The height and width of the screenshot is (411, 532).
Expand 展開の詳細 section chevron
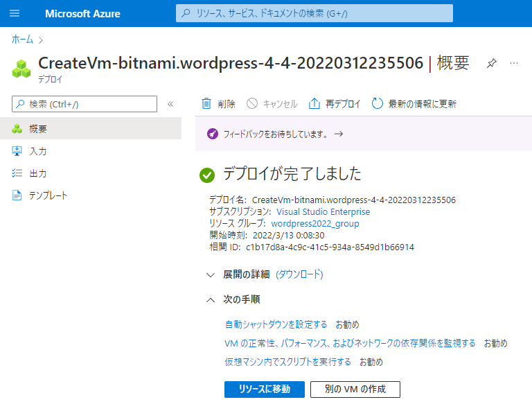pyautogui.click(x=211, y=274)
